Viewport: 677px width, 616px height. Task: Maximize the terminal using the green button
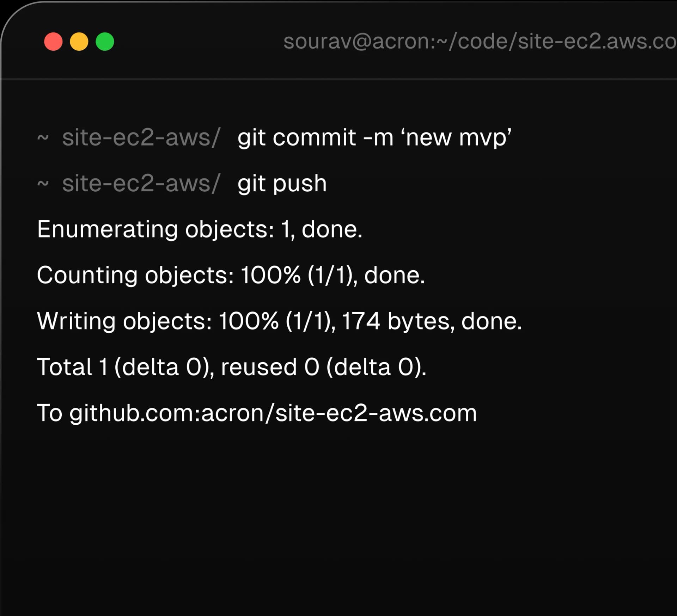[x=105, y=42]
